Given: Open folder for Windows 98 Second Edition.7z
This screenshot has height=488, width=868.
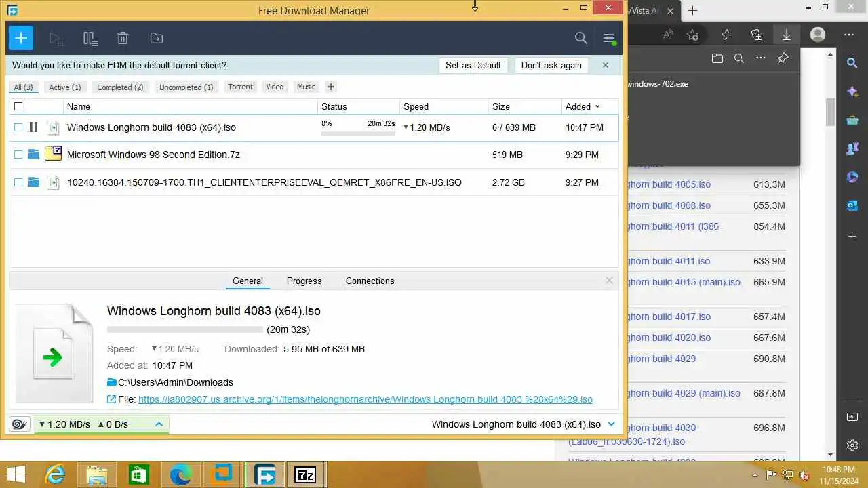Looking at the screenshot, I should click(x=33, y=155).
